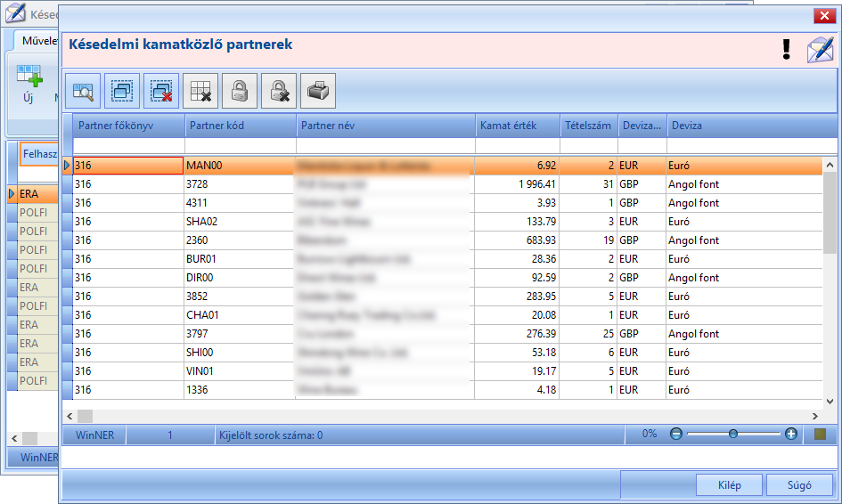Image resolution: width=842 pixels, height=504 pixels.
Task: Click the item count 25 cell
Action: click(589, 334)
